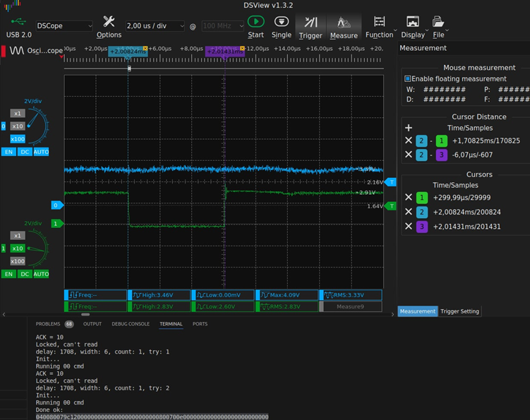The width and height of the screenshot is (530, 420).
Task: Adjust channel 1 2V/div dial
Action: (x=36, y=248)
